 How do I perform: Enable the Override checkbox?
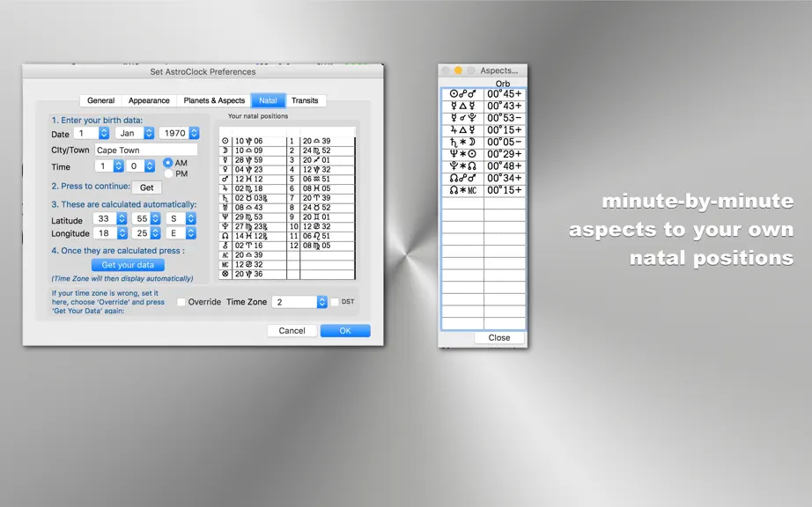point(181,302)
